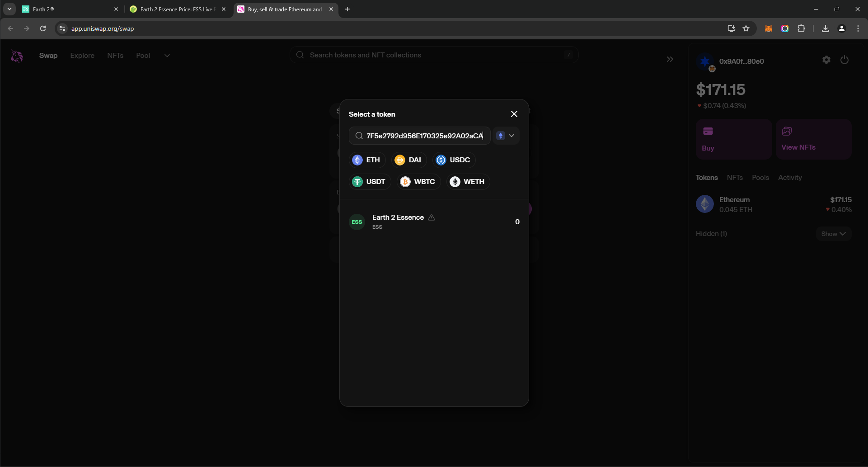Click the wallet avatar star icon

click(705, 61)
